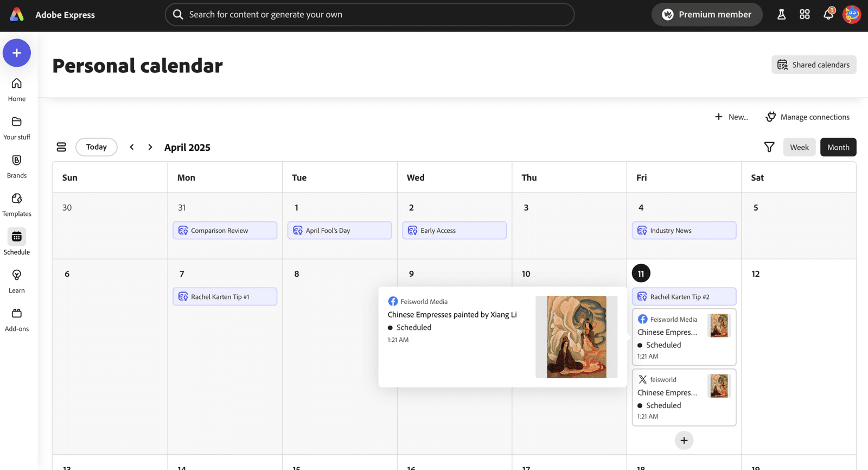
Task: Open Your stuff folder
Action: (17, 128)
